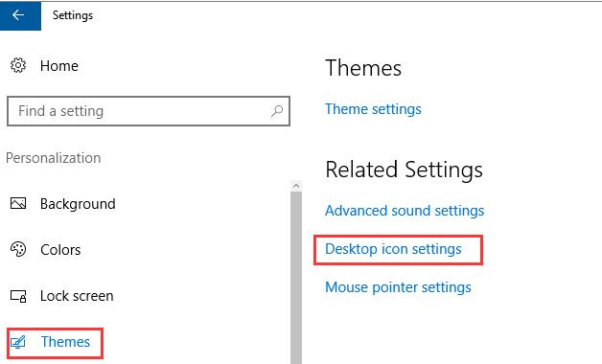Click the Colors palette icon
Screen dimensions: 602x364
18,249
